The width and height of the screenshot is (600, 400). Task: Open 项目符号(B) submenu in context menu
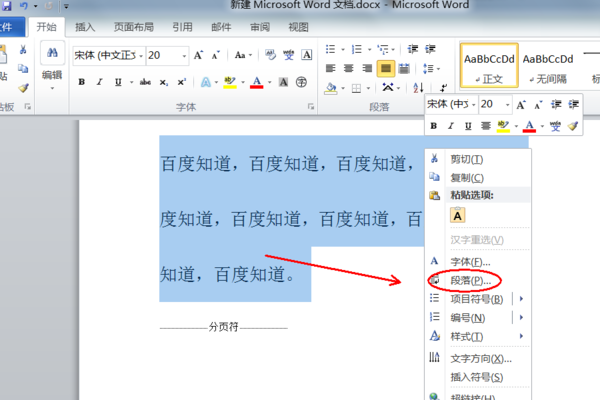[478, 299]
